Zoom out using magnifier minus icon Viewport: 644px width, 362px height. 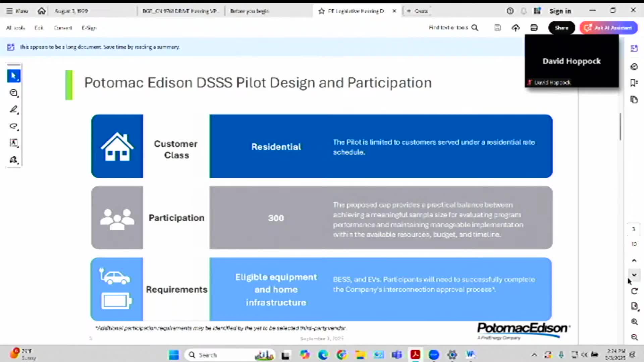pos(634,337)
